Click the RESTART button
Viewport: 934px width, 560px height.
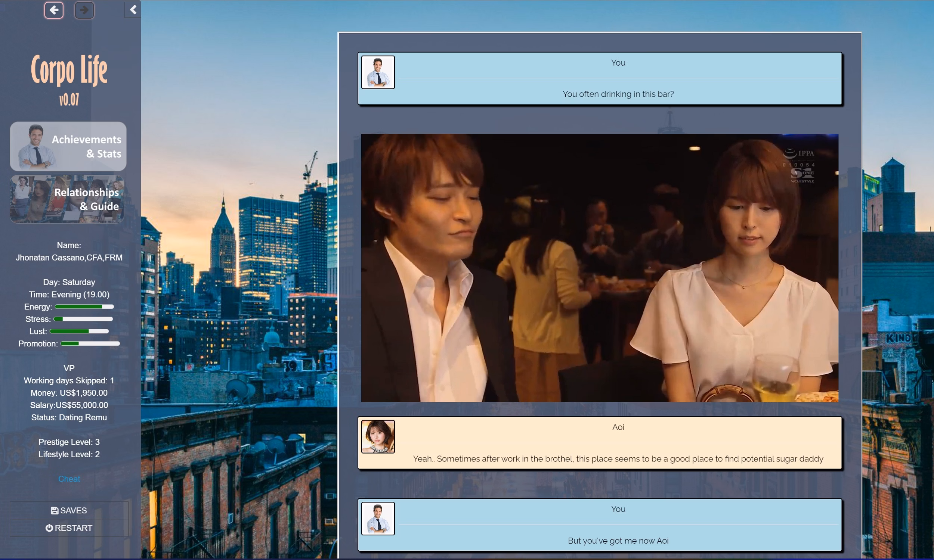(x=69, y=528)
